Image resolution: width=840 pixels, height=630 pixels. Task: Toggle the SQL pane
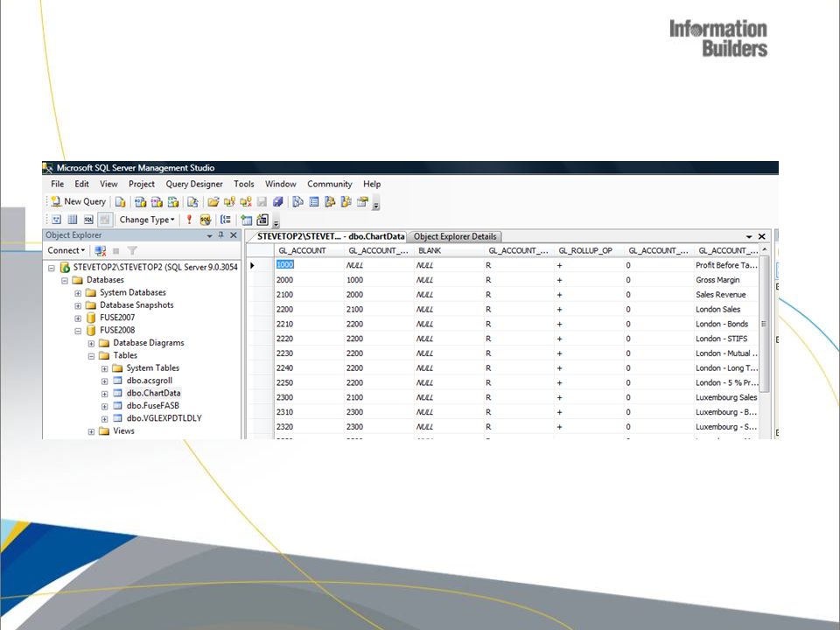click(88, 220)
